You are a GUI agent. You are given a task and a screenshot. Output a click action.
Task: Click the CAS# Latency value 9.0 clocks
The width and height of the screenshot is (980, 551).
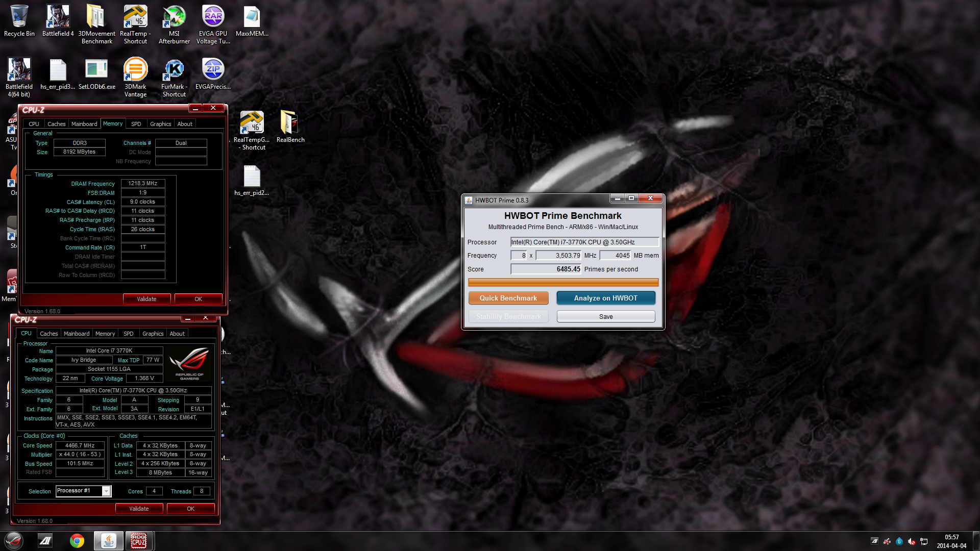pos(143,202)
